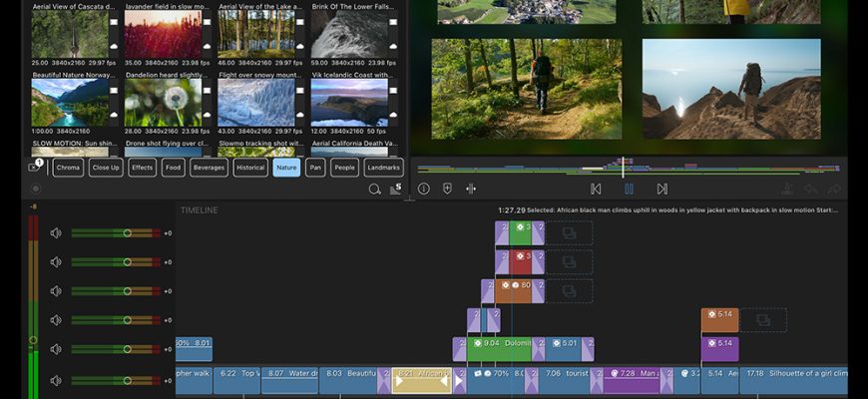This screenshot has width=868, height=399.
Task: Tap the cloud icon on lavender field clip
Action: (208, 47)
